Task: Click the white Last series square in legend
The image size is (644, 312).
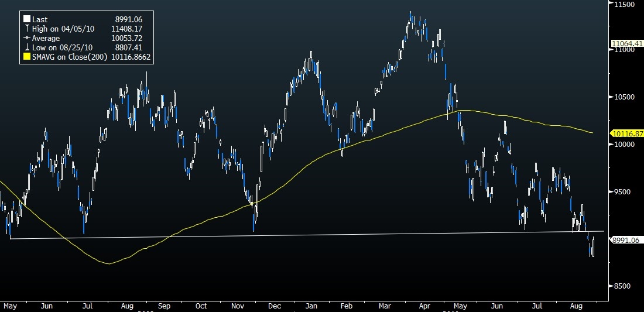Action: point(27,19)
